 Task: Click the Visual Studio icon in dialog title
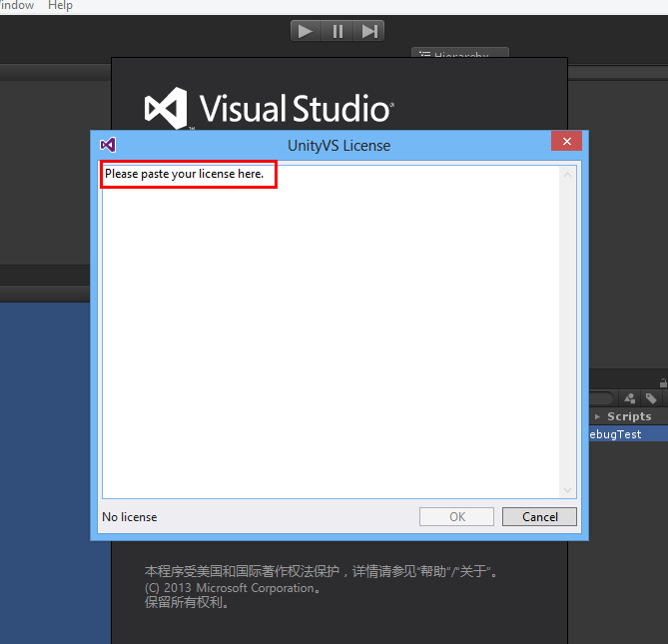108,145
